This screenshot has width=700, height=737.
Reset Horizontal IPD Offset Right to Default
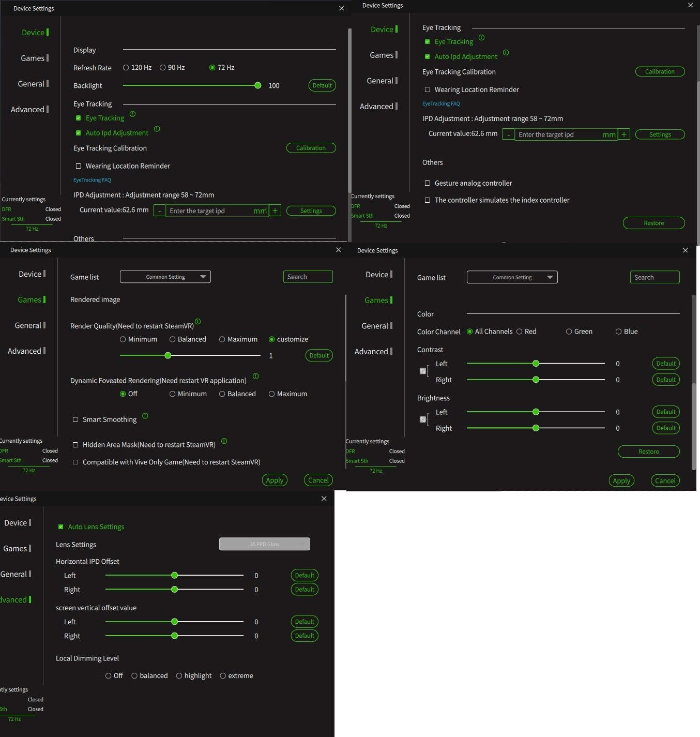305,590
